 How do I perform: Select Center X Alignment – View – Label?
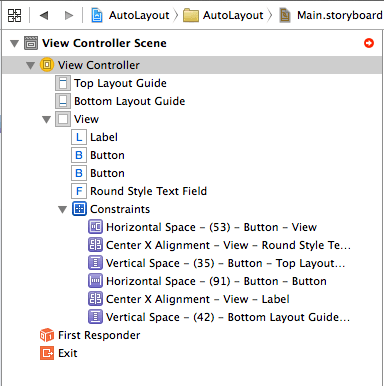click(x=198, y=299)
